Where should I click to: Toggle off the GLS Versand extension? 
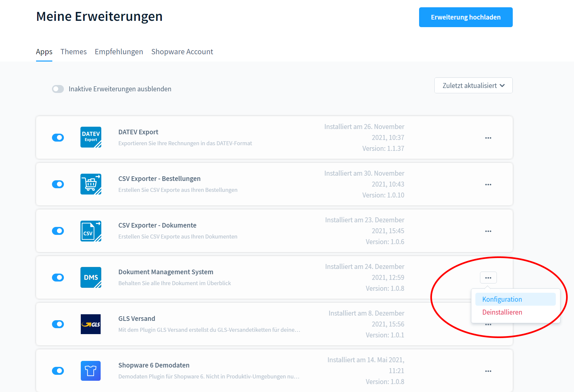click(58, 324)
